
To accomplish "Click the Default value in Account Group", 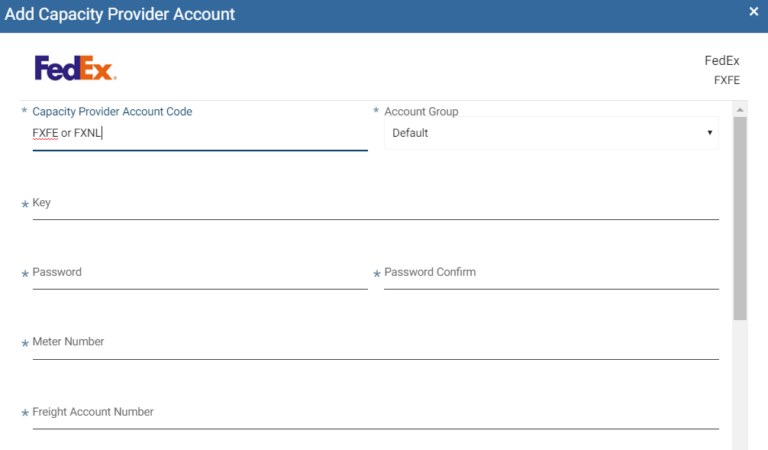I will [410, 133].
